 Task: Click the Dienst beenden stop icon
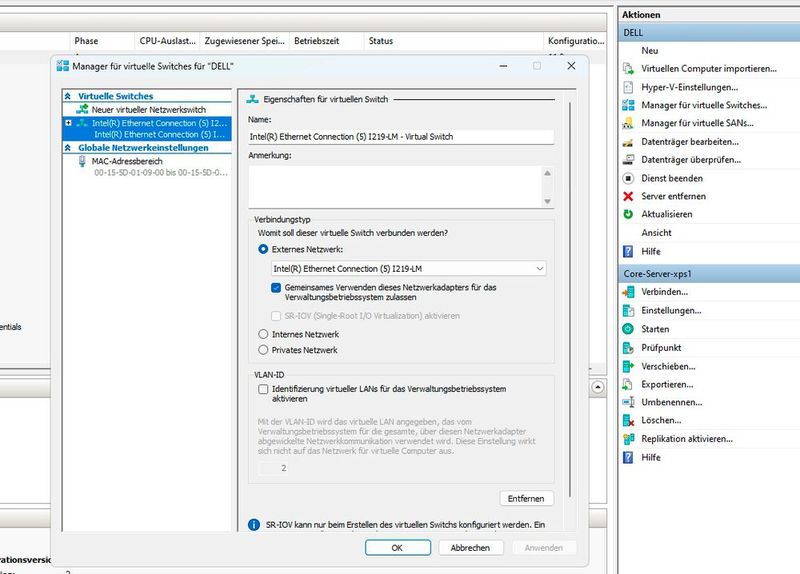pos(628,178)
